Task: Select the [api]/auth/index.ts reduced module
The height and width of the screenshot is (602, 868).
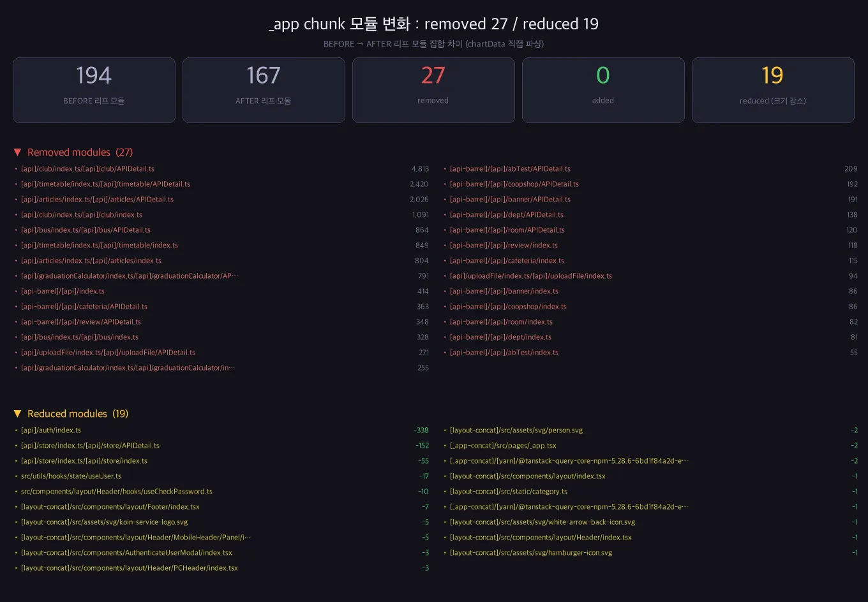Action: click(x=221, y=430)
